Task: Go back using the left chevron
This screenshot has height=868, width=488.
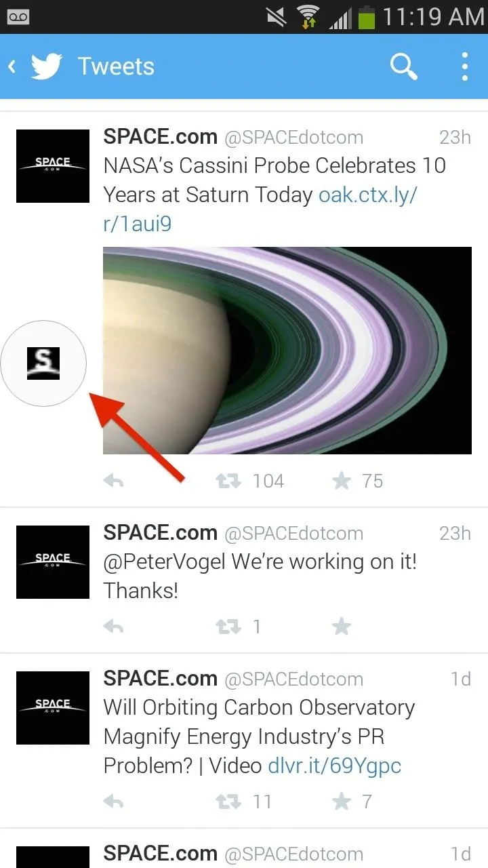Action: [x=12, y=66]
